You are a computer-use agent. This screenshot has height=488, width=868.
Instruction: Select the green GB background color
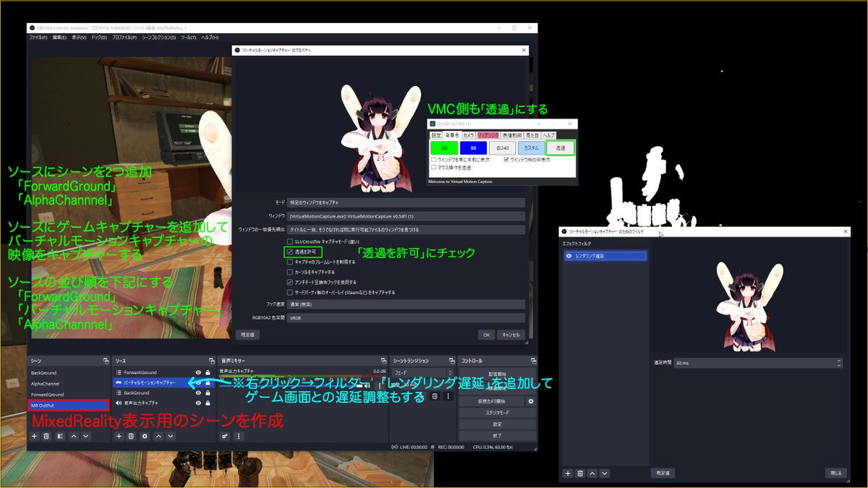click(444, 147)
